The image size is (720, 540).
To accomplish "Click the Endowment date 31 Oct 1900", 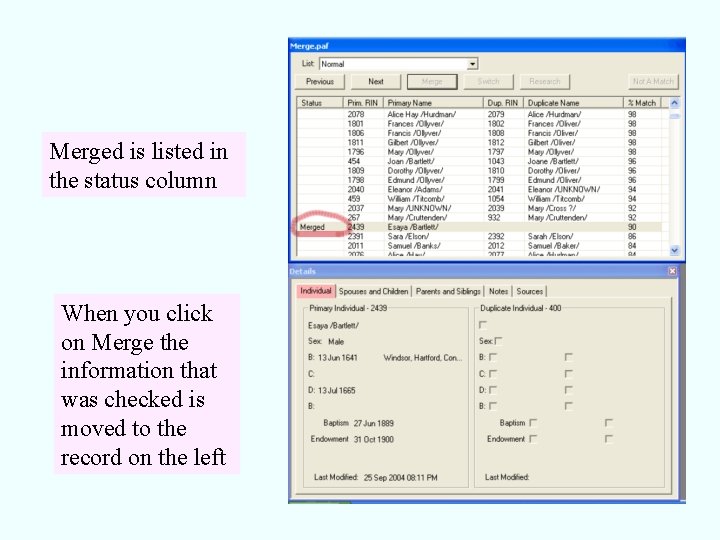I will (x=374, y=439).
